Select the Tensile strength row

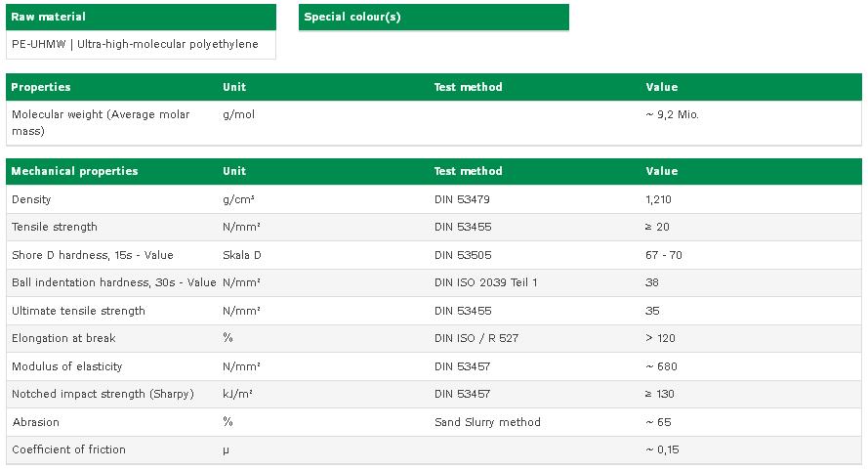click(434, 228)
